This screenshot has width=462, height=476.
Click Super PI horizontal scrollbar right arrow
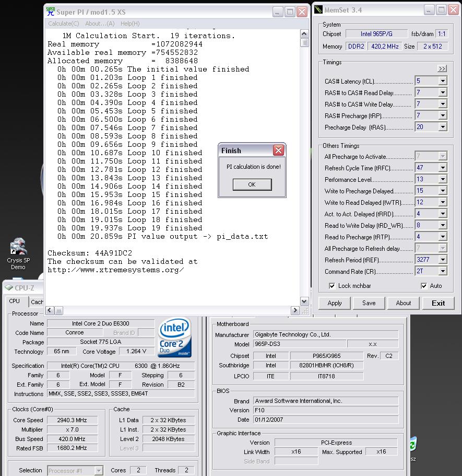coord(295,310)
